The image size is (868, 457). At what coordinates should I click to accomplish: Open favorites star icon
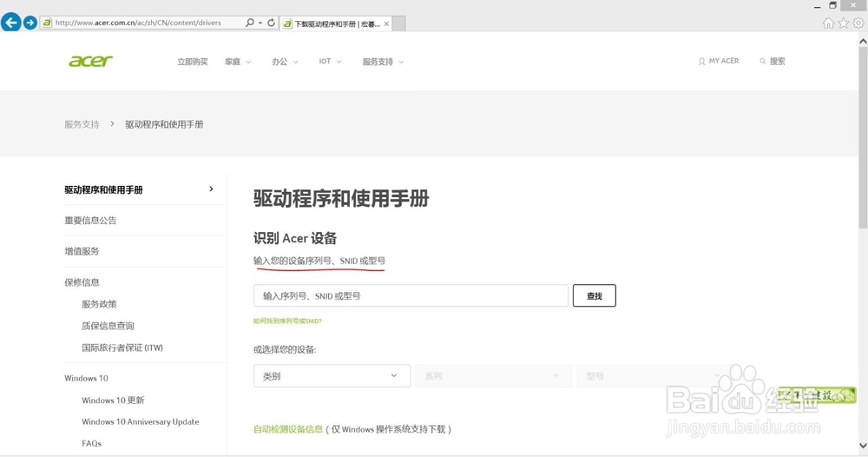point(843,23)
